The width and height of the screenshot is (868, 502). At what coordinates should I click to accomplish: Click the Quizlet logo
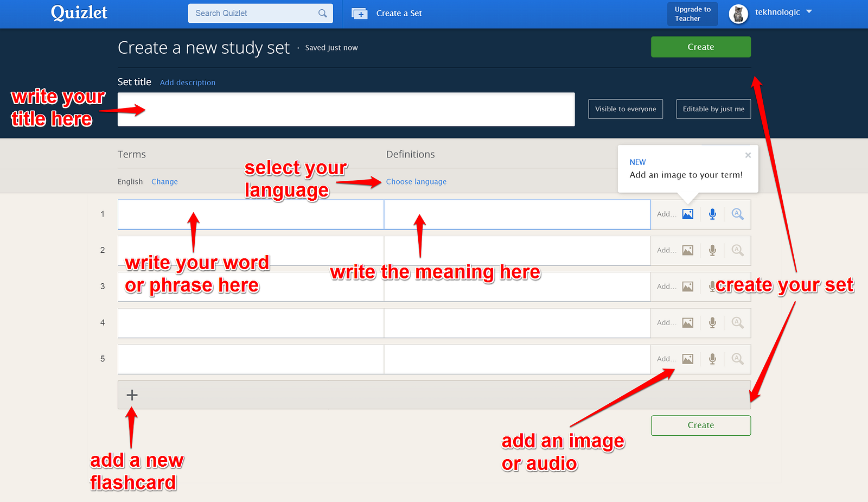[79, 12]
